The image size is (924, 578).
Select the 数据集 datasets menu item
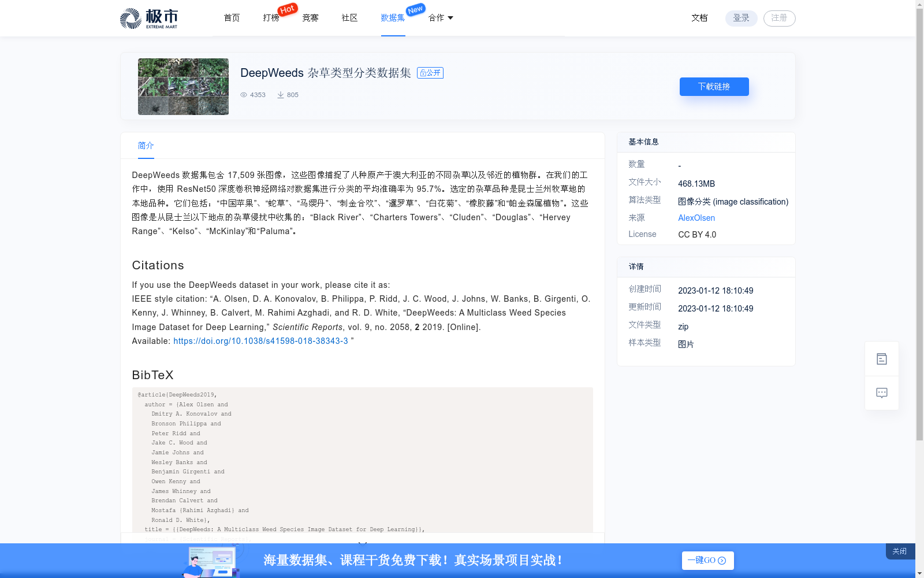393,18
